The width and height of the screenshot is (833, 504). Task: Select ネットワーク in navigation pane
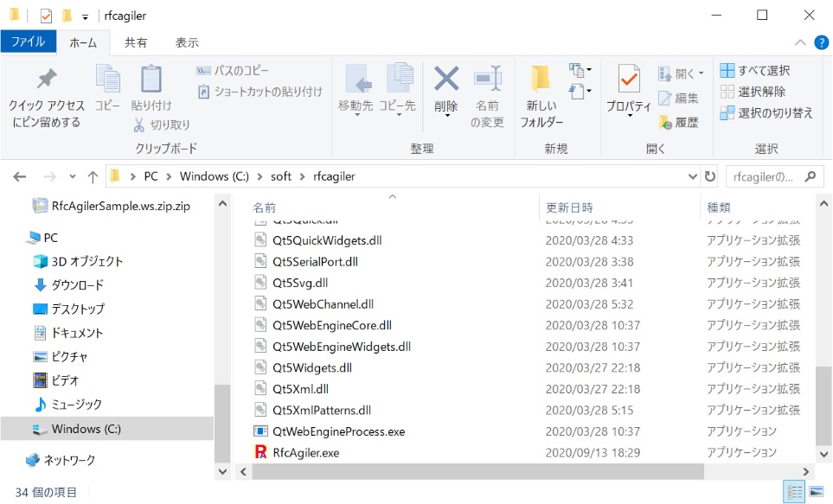pyautogui.click(x=61, y=460)
